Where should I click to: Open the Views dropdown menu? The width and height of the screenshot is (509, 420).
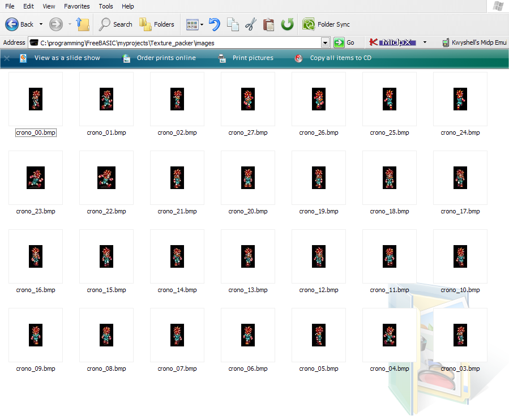tap(202, 24)
